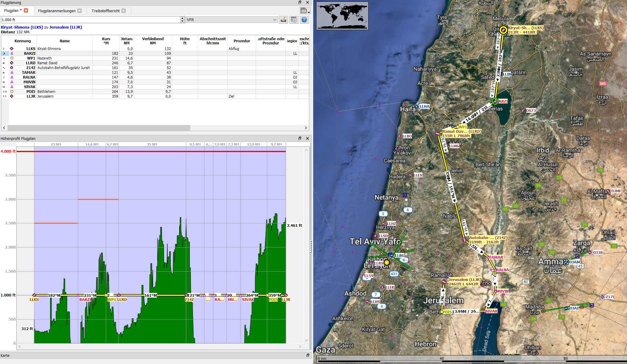Select the TAMAR row in the flight plan table
Screen dimensions: 627x364
tap(155, 72)
